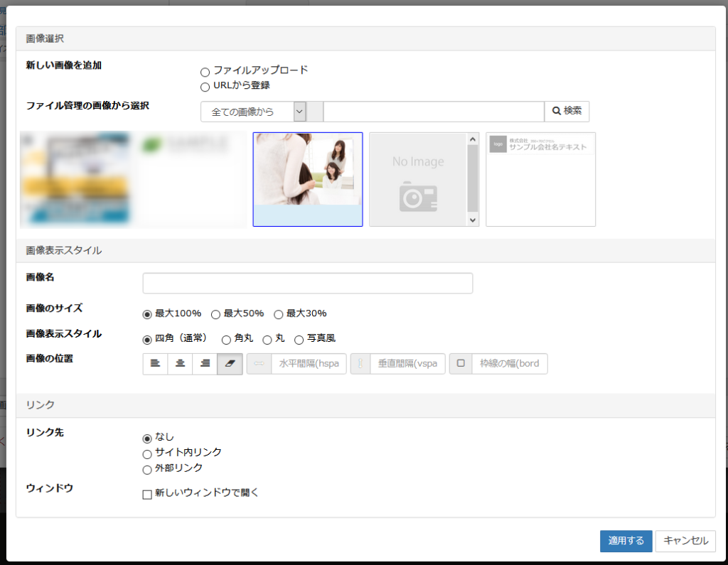Click scroll down arrow in thumbnail list
The width and height of the screenshot is (728, 565).
tap(473, 220)
